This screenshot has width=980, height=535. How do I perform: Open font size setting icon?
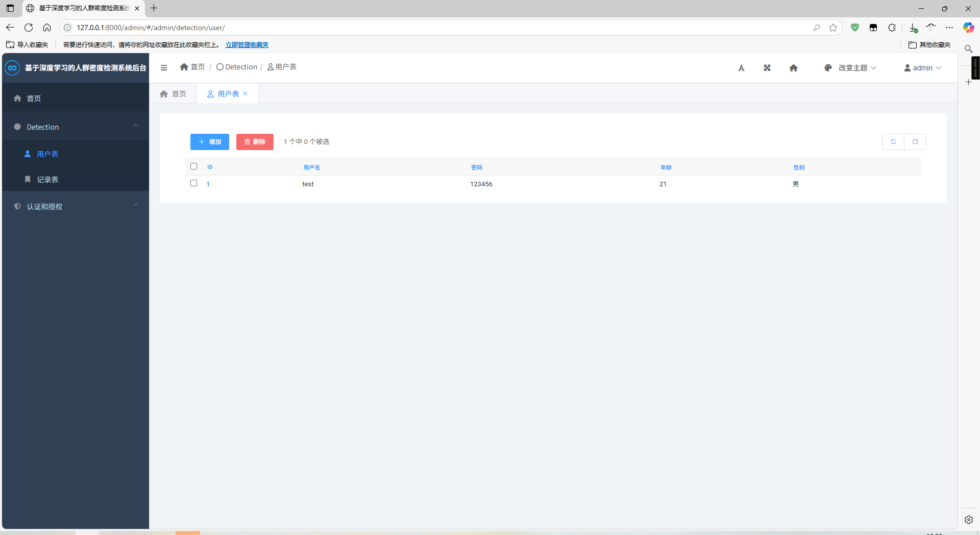click(x=741, y=68)
